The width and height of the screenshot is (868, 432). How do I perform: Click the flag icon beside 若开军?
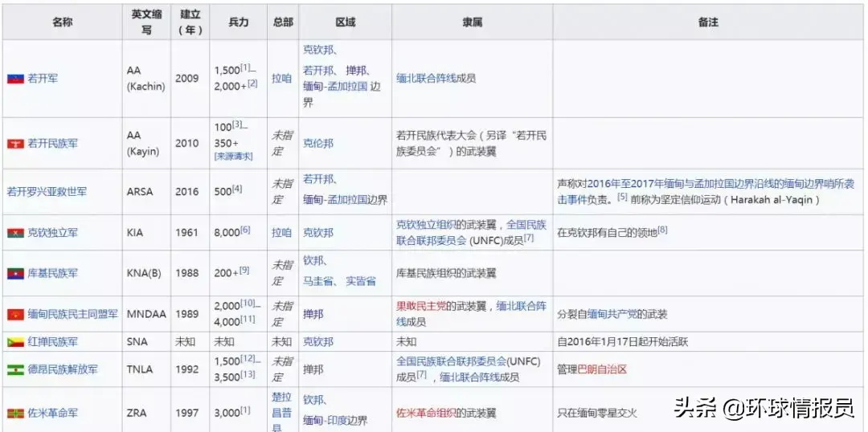point(14,79)
